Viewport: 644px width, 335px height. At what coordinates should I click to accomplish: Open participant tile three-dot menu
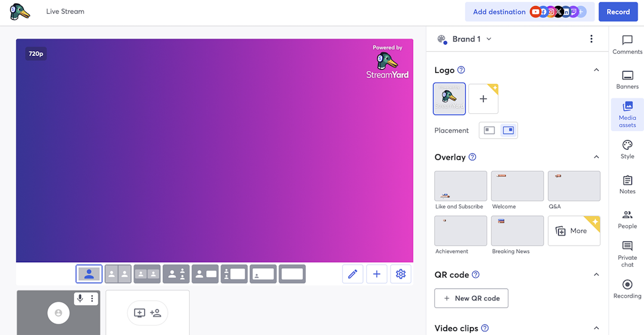pyautogui.click(x=92, y=299)
